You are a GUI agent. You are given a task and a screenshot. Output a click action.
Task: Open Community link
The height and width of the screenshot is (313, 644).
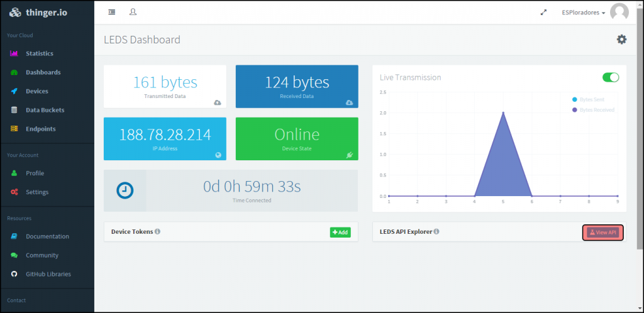tap(42, 255)
